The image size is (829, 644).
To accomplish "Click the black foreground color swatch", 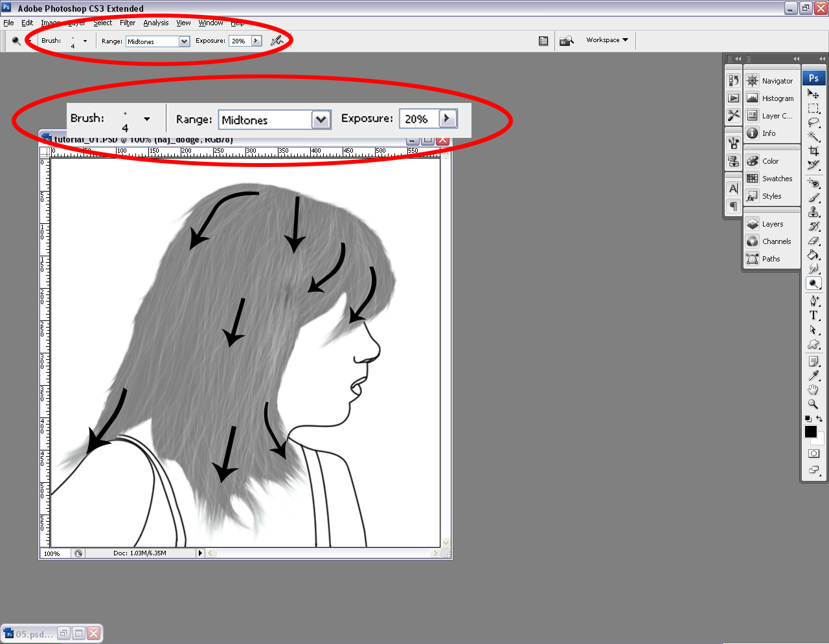I will tap(810, 432).
